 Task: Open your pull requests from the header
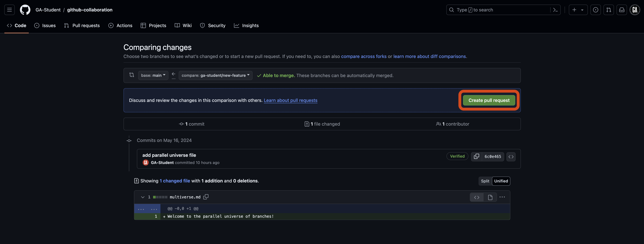point(609,10)
